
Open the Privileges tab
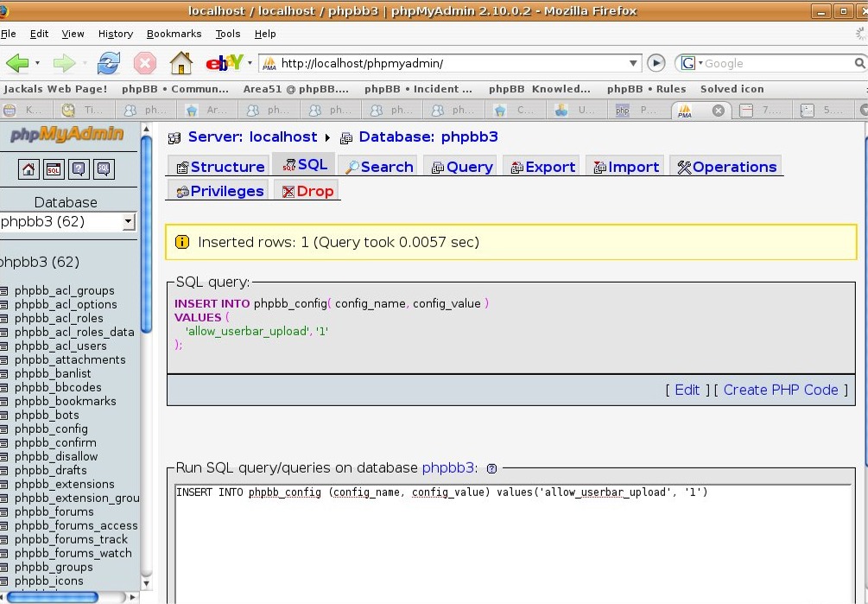pyautogui.click(x=219, y=191)
